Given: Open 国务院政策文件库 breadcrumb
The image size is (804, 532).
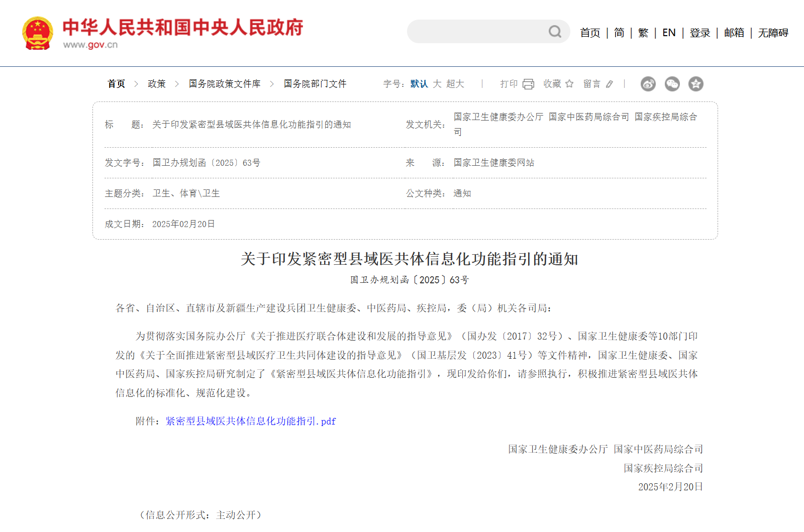Looking at the screenshot, I should (x=225, y=84).
